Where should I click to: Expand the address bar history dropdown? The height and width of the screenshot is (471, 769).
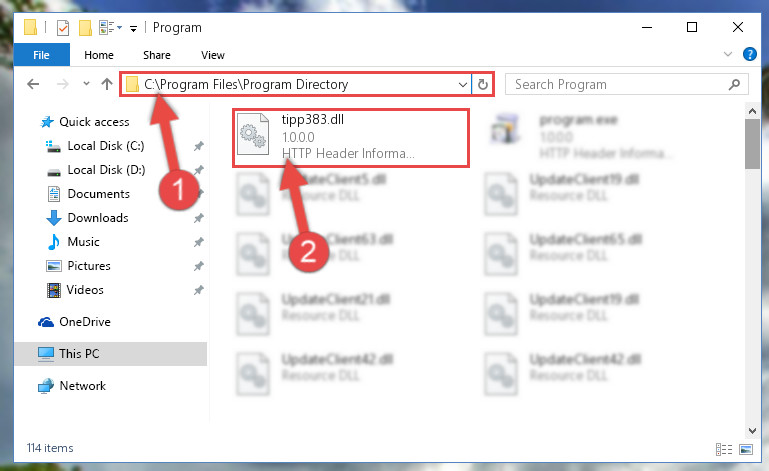[x=462, y=84]
